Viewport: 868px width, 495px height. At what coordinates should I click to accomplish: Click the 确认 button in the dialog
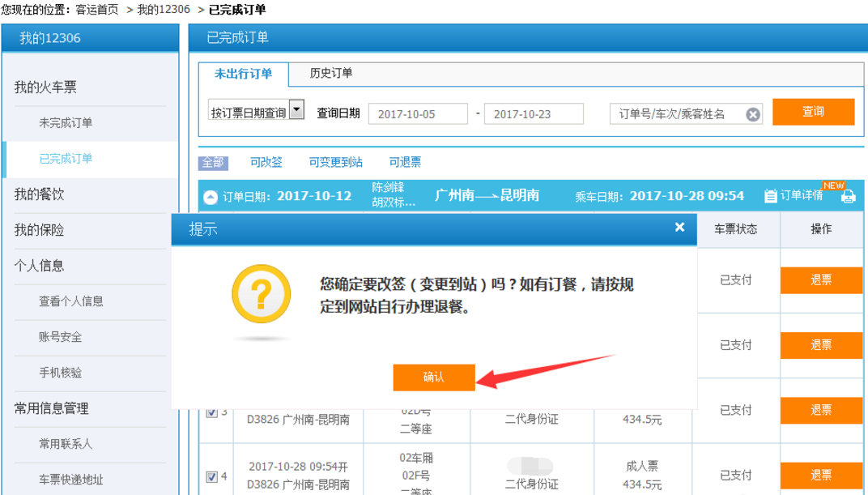tap(434, 378)
